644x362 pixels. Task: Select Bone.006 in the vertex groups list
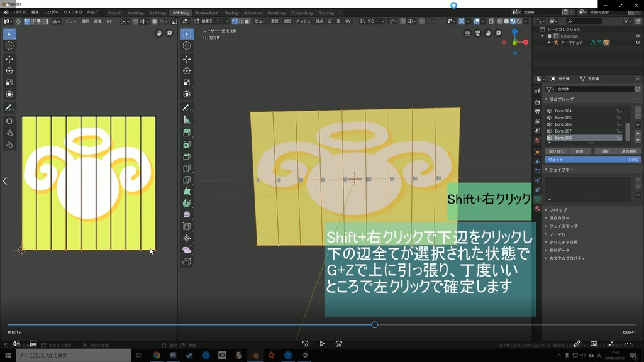click(x=563, y=124)
